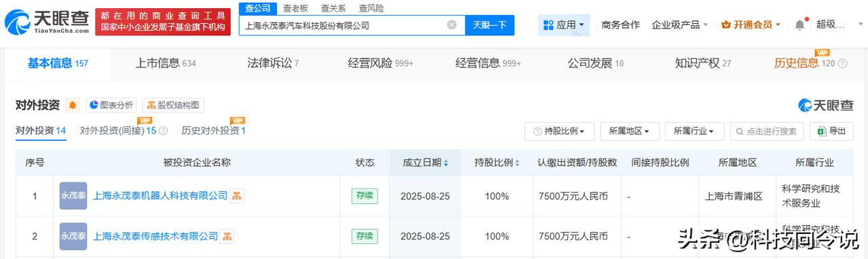This screenshot has height=259, width=868.
Task: Click the help icon next to 历史信息
Action: [843, 64]
